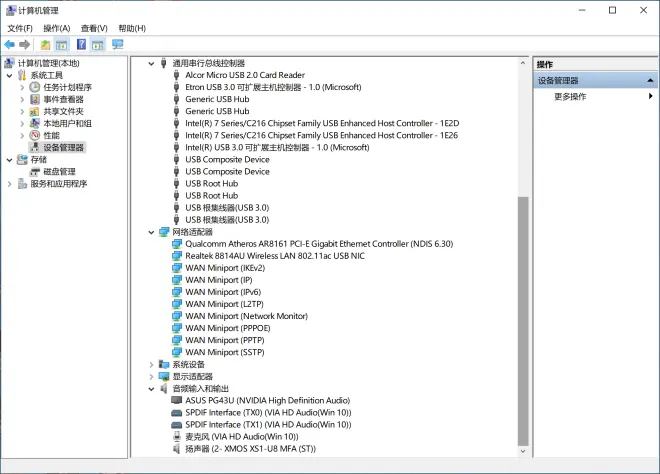Click the icon before 磁盘管理
The width and height of the screenshot is (660, 474).
point(35,172)
